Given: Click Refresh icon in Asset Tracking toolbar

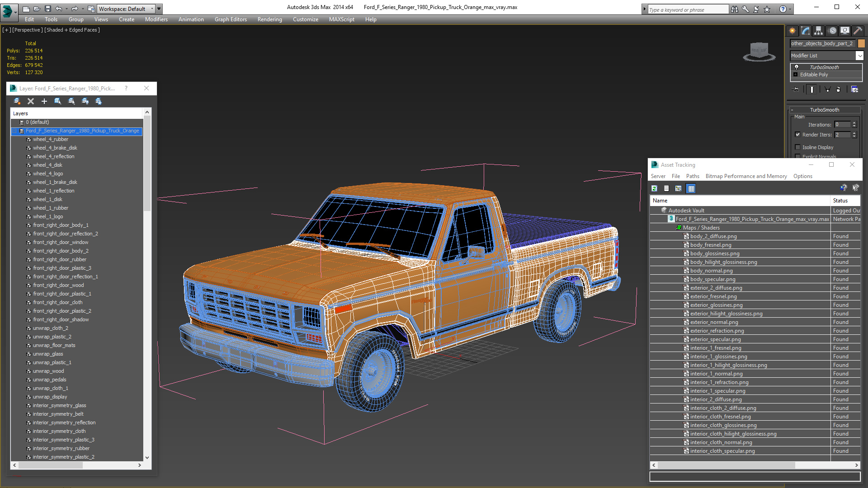Looking at the screenshot, I should point(654,188).
